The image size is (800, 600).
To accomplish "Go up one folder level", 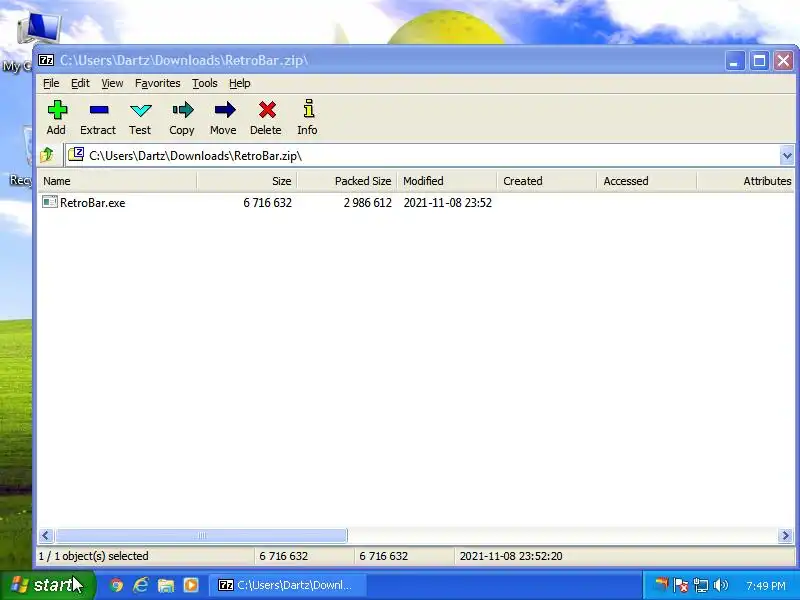I will [x=47, y=155].
